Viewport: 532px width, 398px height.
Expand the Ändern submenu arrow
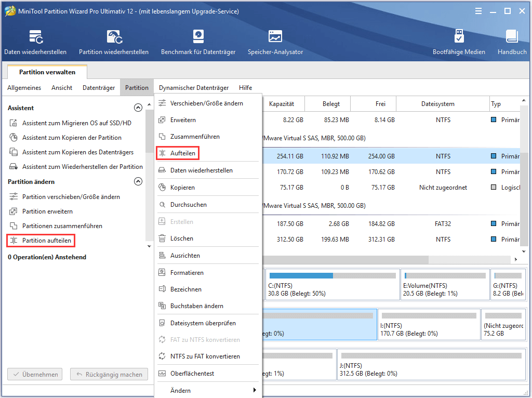tap(255, 390)
